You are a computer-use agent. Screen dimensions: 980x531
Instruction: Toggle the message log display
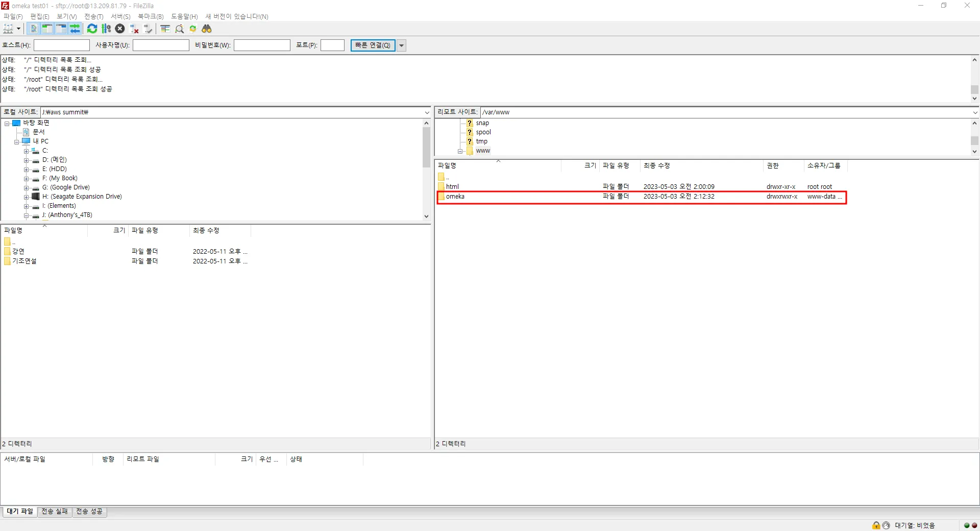[34, 29]
